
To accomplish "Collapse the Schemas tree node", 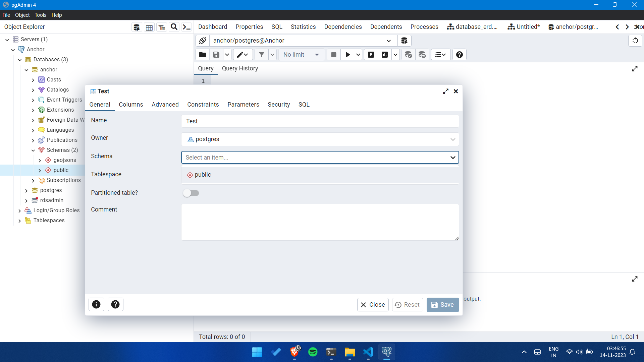I will (x=33, y=150).
